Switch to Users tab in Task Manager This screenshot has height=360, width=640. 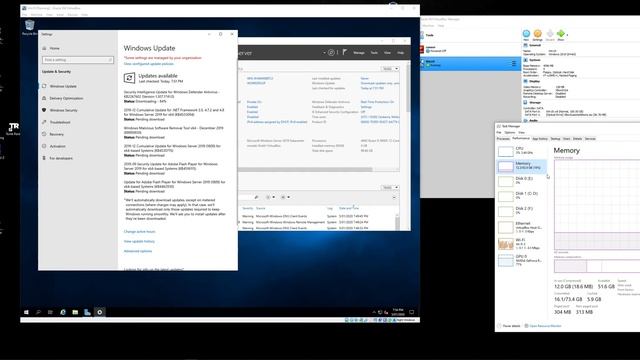tap(567, 139)
